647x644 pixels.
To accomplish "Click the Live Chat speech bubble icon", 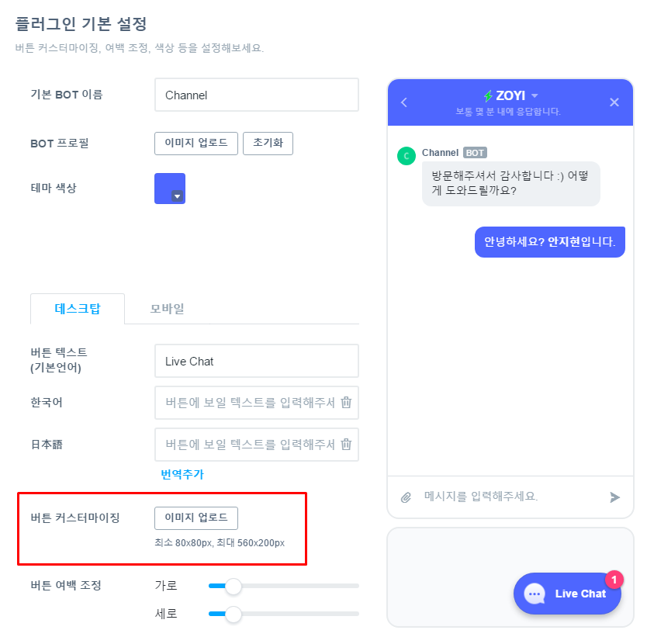I will coord(535,594).
